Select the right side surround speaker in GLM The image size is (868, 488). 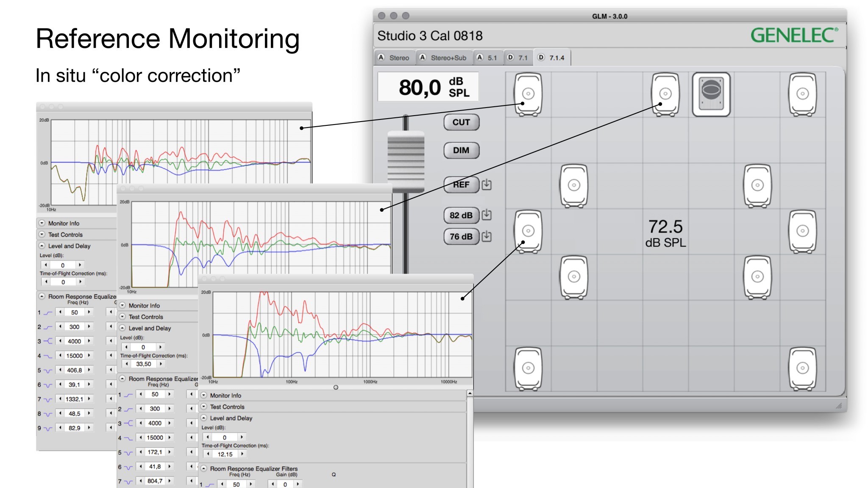(803, 231)
